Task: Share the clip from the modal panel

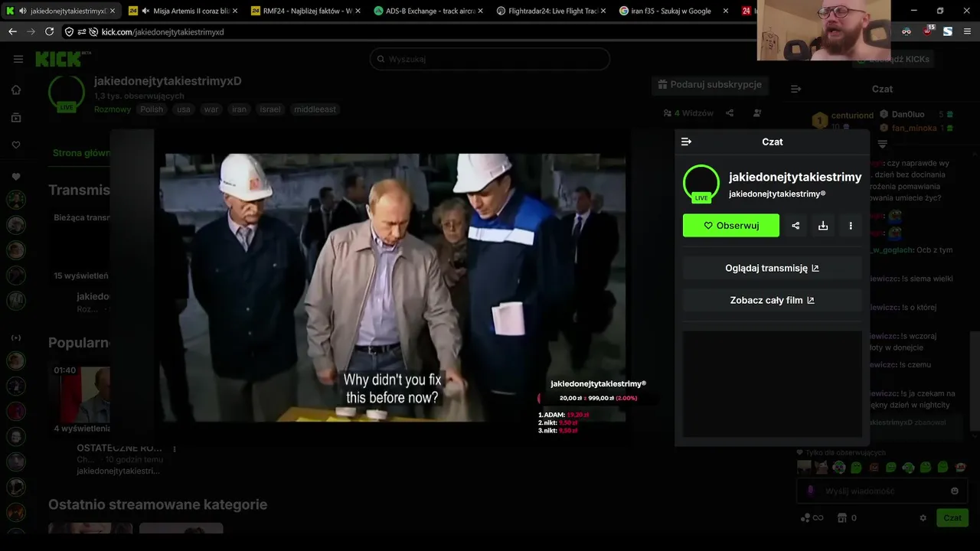Action: (795, 226)
